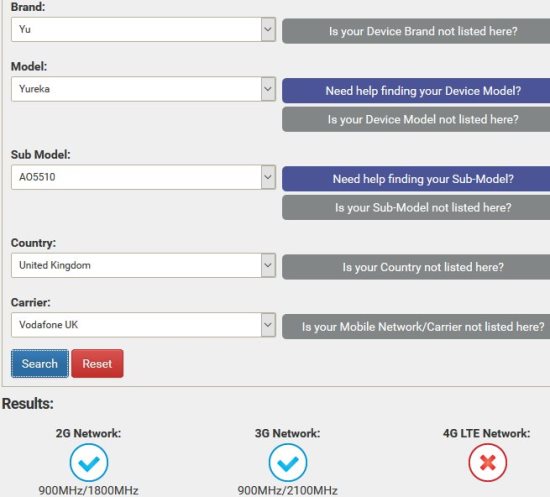
Task: Open the Model dropdown showing Yureka
Action: 143,89
